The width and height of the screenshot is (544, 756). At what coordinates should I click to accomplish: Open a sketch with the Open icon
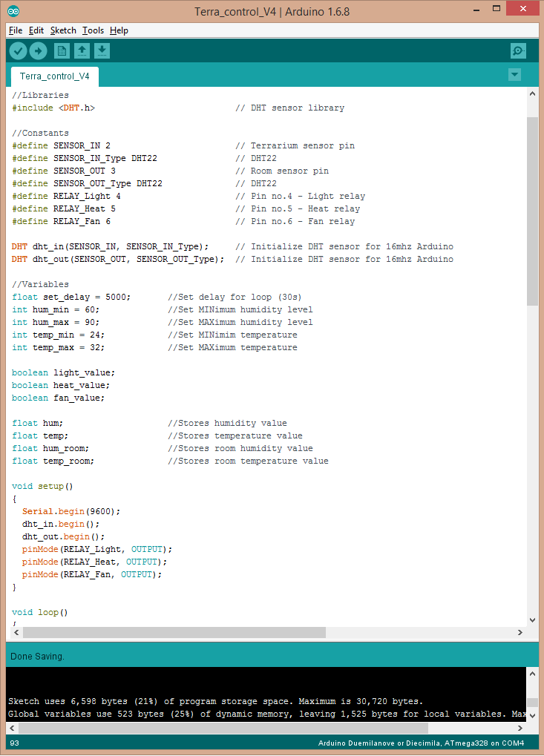(x=82, y=50)
